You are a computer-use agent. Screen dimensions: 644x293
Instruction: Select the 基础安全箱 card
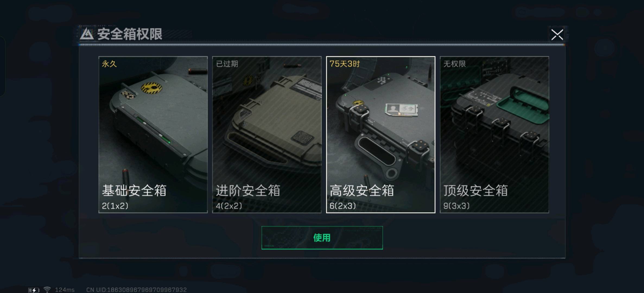click(153, 135)
